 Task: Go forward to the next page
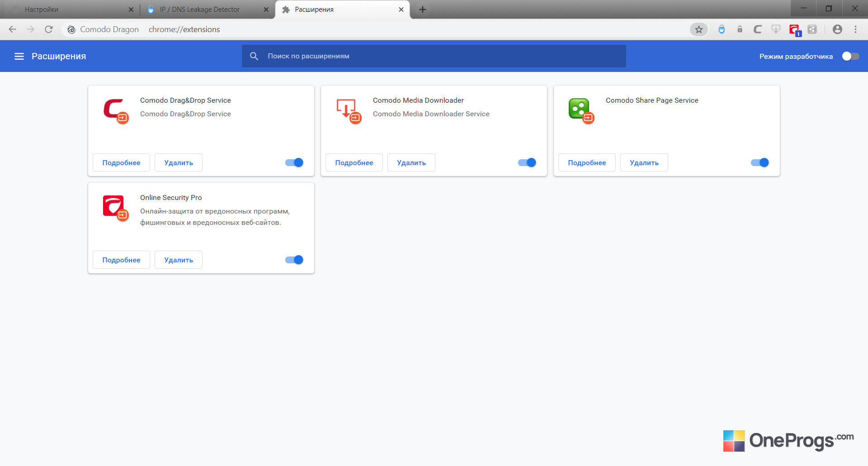coord(30,29)
